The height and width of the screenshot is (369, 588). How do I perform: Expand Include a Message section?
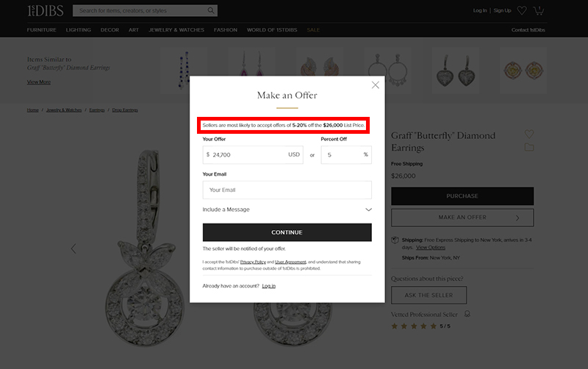click(x=287, y=209)
